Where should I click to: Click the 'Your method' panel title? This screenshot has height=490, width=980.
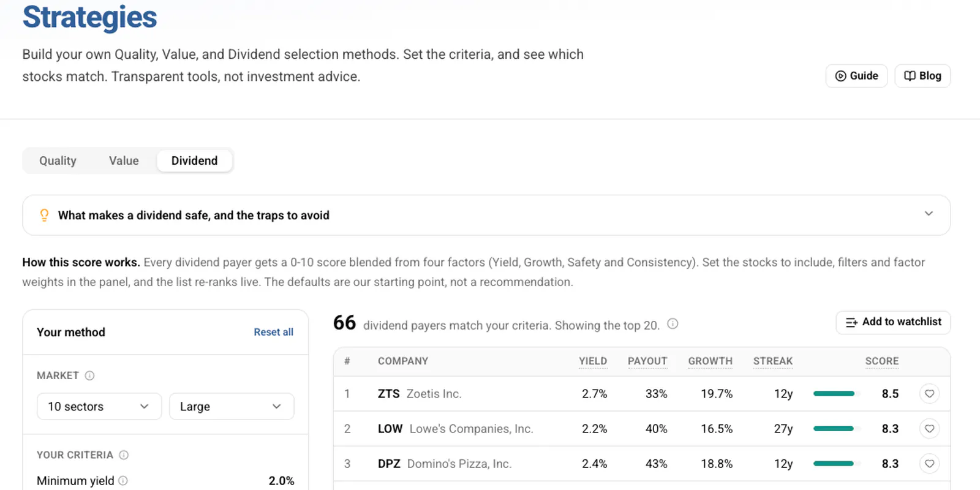(71, 332)
